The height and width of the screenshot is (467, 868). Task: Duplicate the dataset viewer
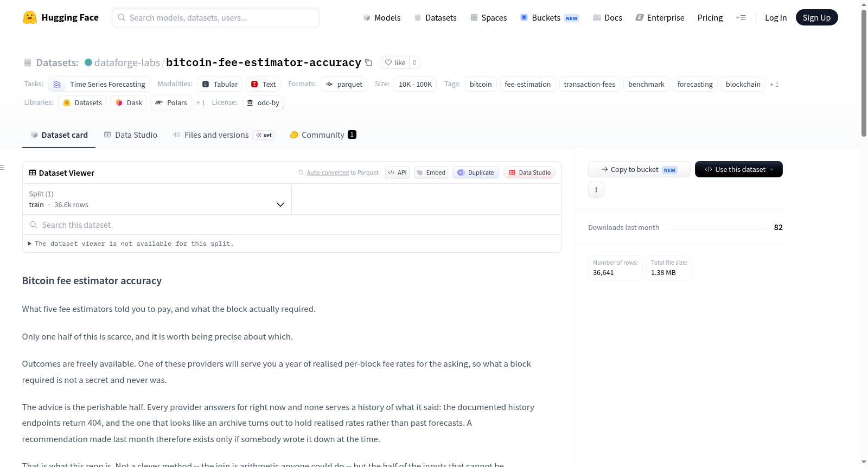[x=476, y=172]
